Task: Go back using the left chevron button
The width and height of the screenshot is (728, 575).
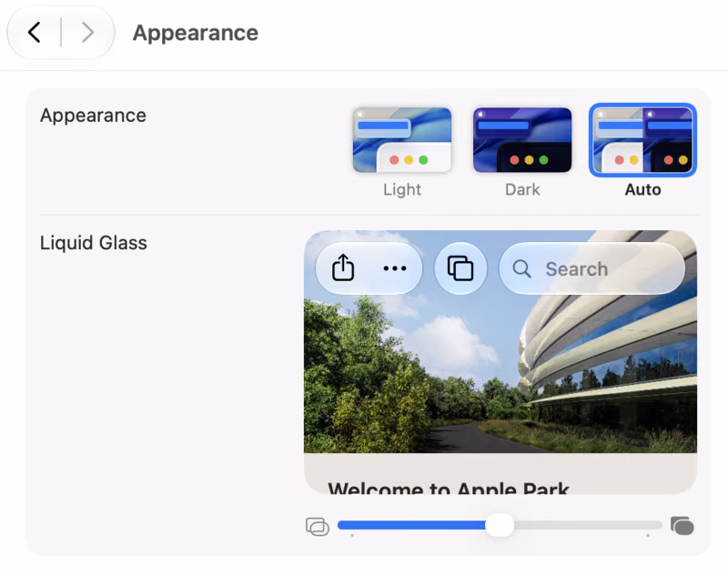Action: point(34,33)
